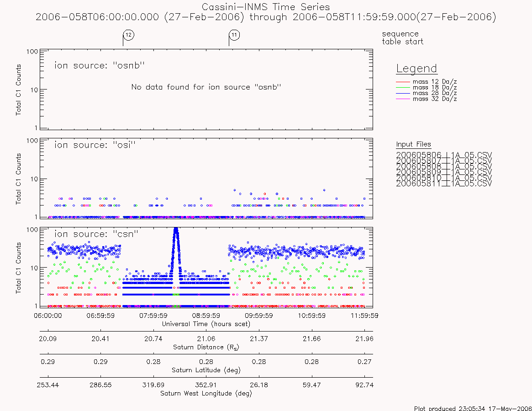
Task: Click the 319.69 west longitude value
Action: pos(153,385)
